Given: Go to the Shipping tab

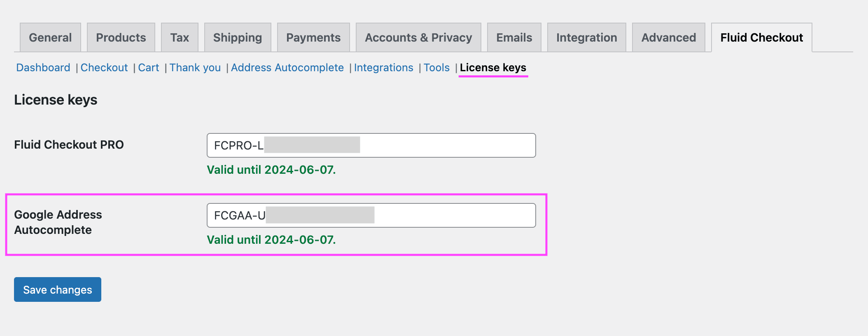Looking at the screenshot, I should coord(238,37).
